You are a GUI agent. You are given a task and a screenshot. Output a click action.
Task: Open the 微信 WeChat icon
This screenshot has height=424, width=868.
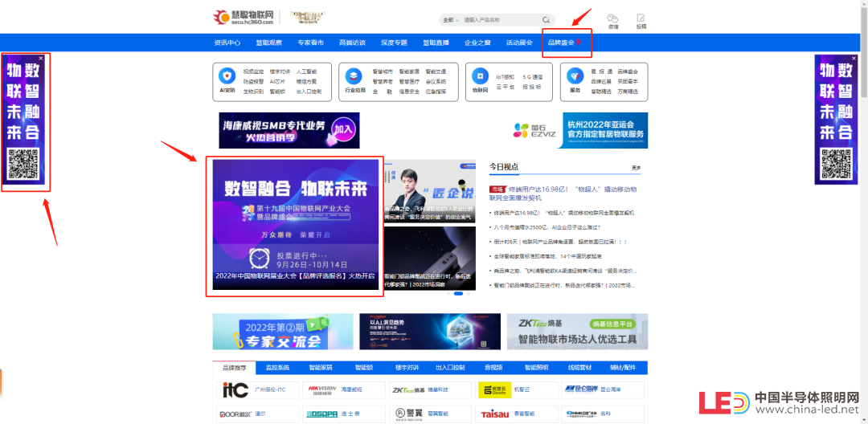tap(612, 18)
